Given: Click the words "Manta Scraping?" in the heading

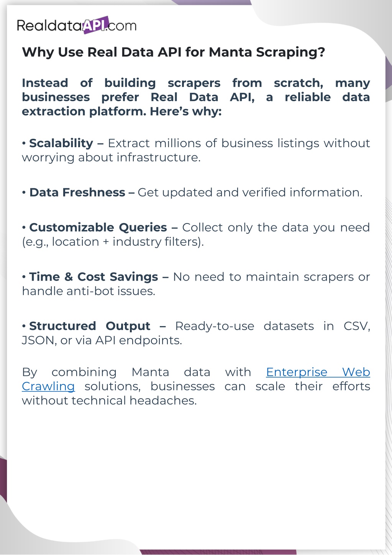Looking at the screenshot, I should pyautogui.click(x=267, y=52).
